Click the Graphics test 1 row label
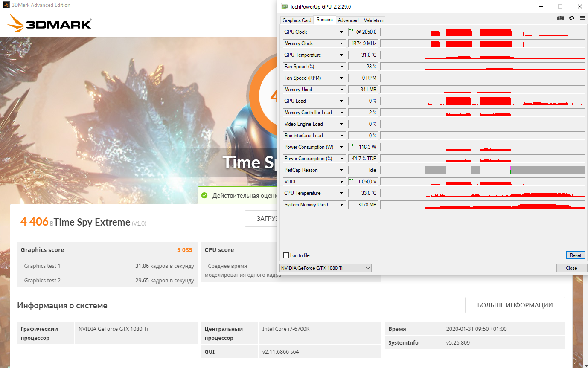588x368 pixels. click(42, 266)
